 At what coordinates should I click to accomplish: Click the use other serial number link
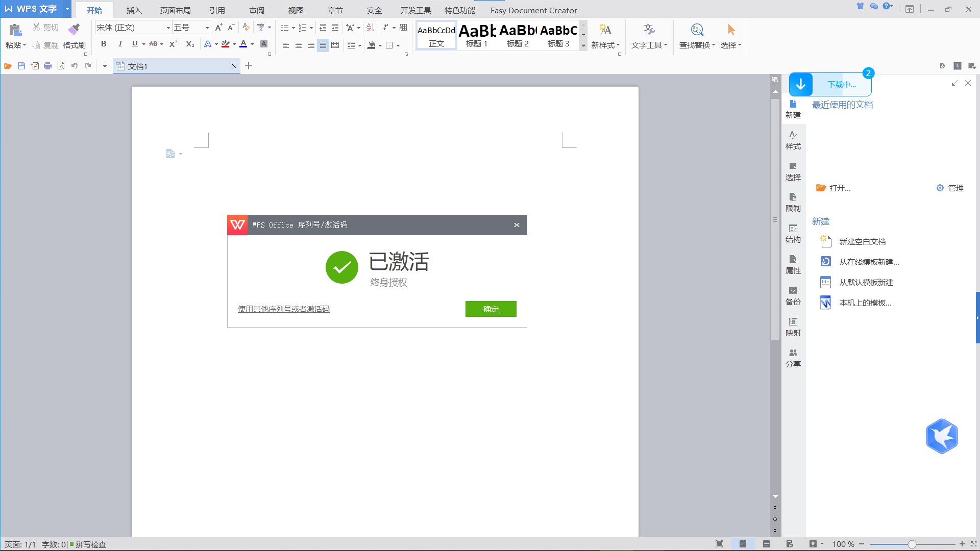pyautogui.click(x=283, y=309)
